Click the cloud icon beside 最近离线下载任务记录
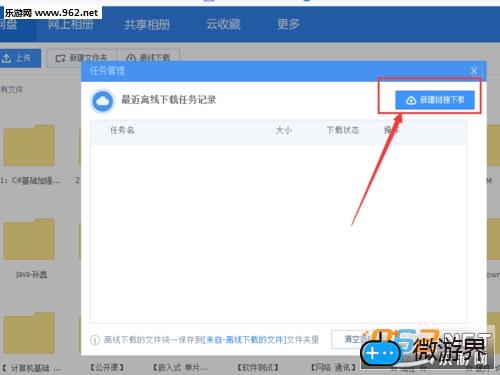The image size is (500, 375). 103,101
